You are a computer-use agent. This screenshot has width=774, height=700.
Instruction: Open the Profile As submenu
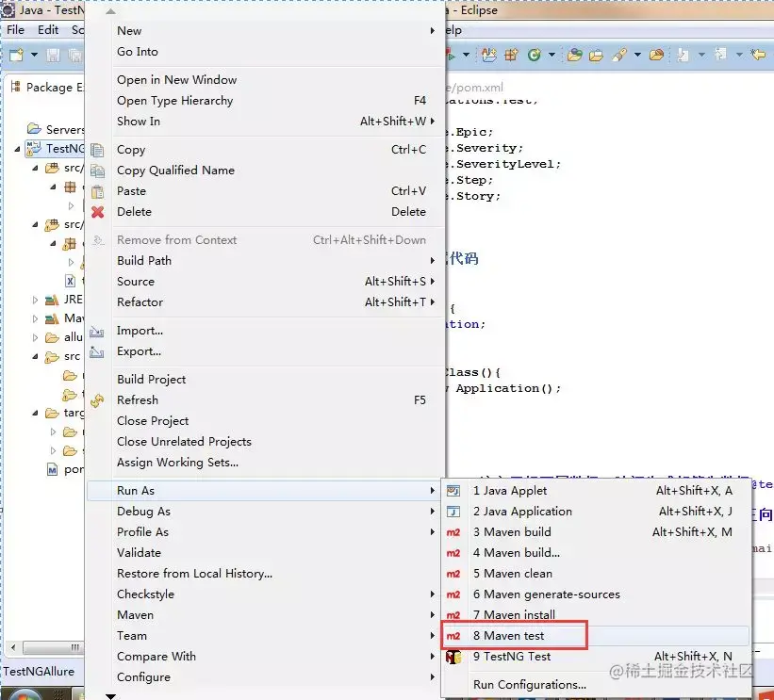[266, 531]
